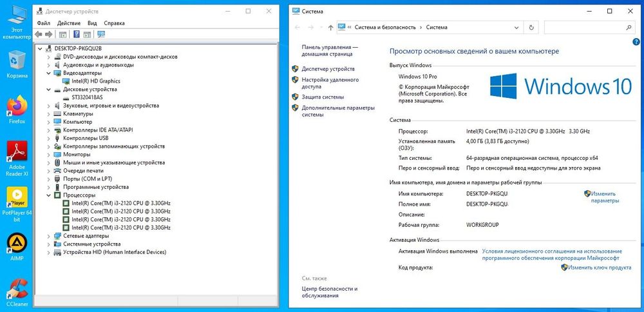The height and width of the screenshot is (312, 644).
Task: Toggle the console tree pane toolbar icon
Action: (63, 34)
